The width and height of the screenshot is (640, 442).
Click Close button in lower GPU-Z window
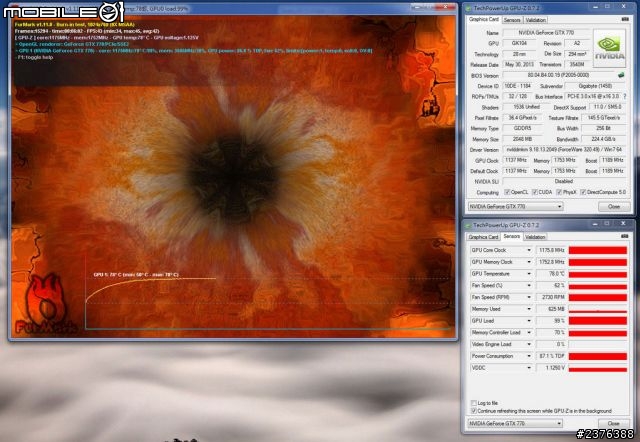(614, 423)
